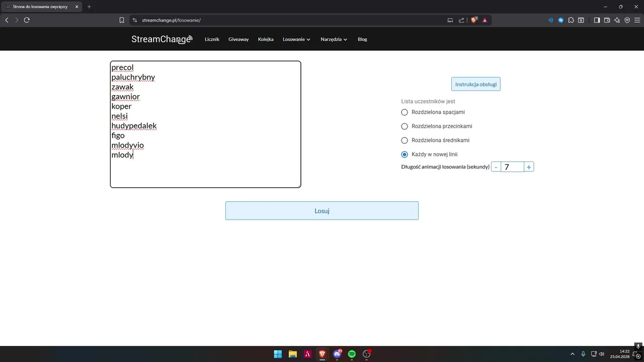Click the StreamChange logo link

click(x=162, y=39)
